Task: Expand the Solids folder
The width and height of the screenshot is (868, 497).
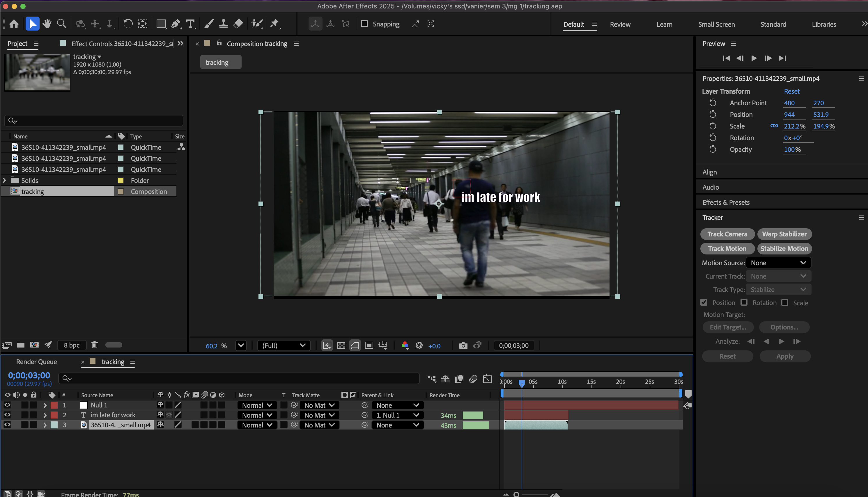Action: point(4,180)
